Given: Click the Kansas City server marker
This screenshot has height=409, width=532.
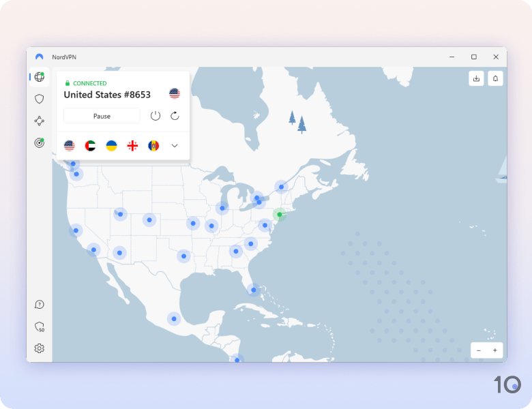Looking at the screenshot, I should [193, 224].
